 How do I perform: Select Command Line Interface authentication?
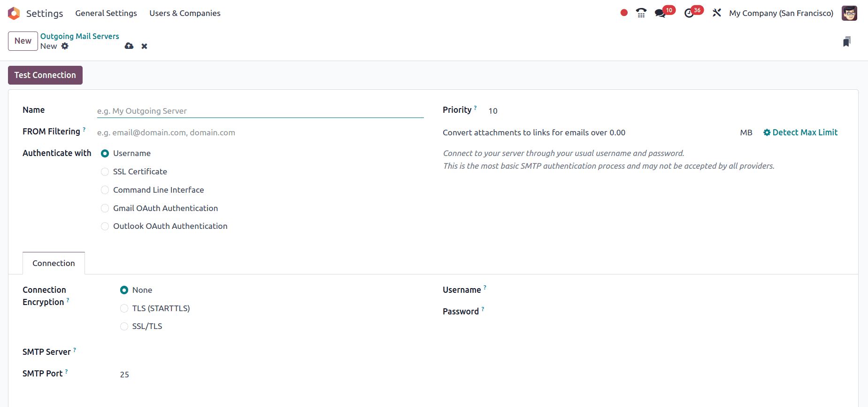[x=105, y=190]
